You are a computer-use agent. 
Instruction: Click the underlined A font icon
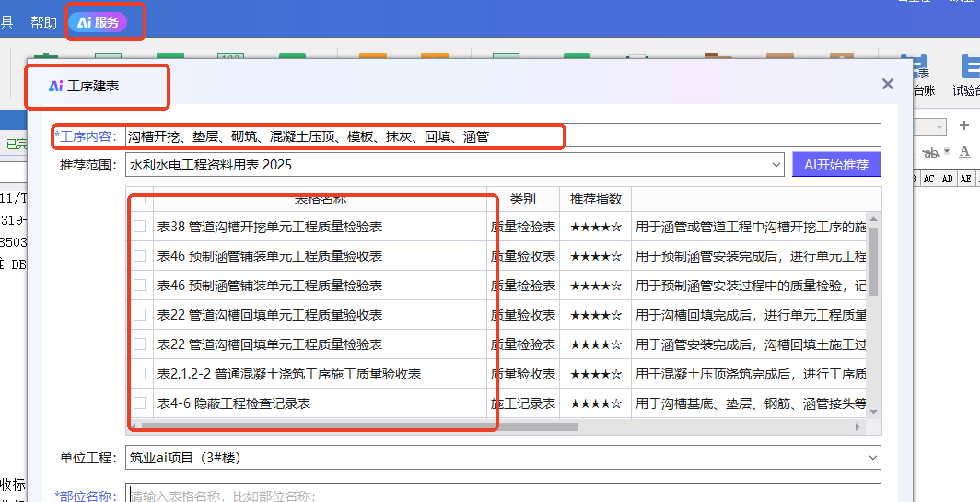(964, 151)
